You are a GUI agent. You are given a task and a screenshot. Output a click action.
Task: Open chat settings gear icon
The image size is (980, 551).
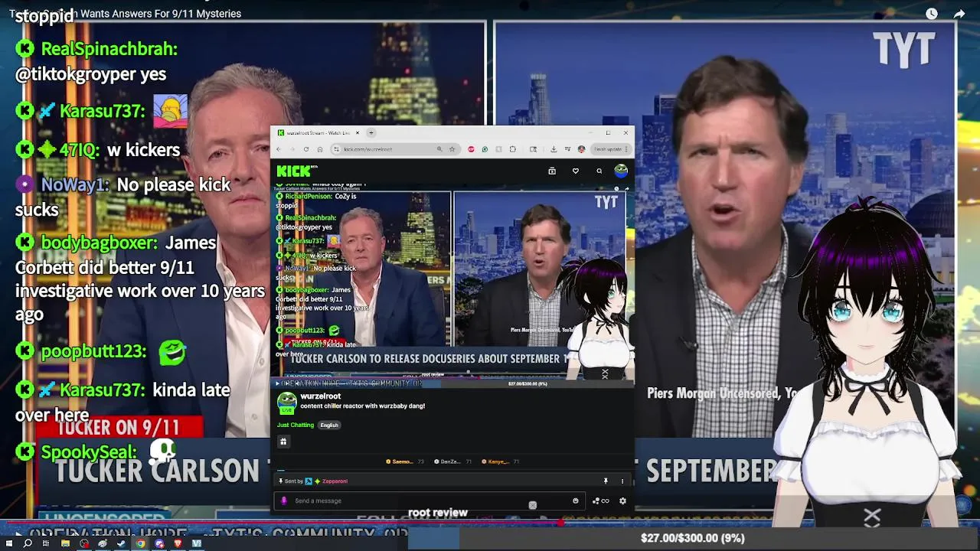click(x=622, y=500)
